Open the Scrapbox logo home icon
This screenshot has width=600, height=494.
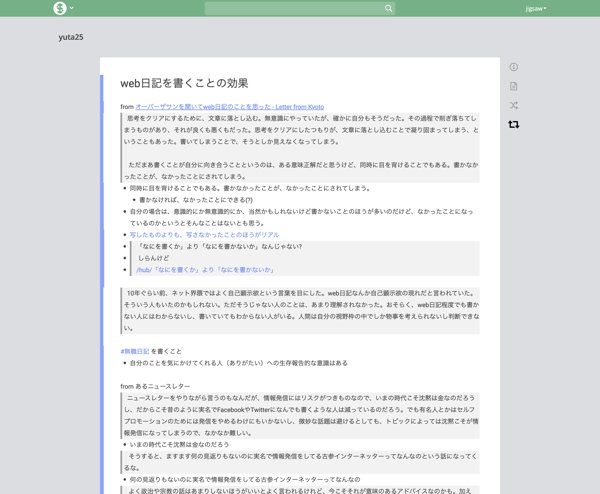coord(60,8)
